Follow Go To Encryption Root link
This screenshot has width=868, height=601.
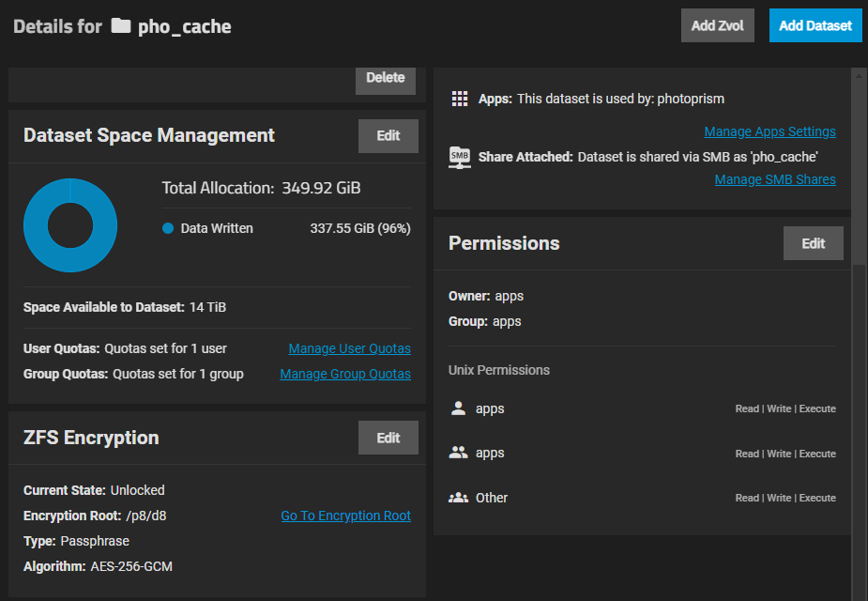(x=346, y=516)
